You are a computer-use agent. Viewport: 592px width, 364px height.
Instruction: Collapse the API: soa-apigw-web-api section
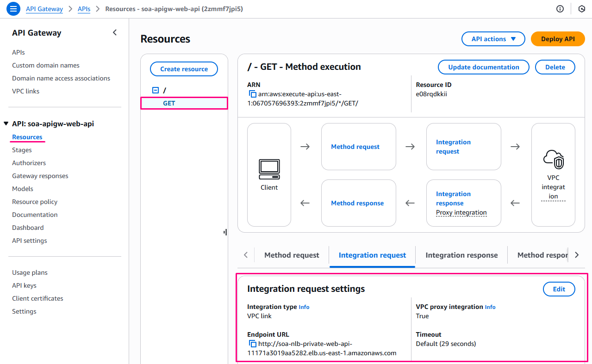(6, 123)
